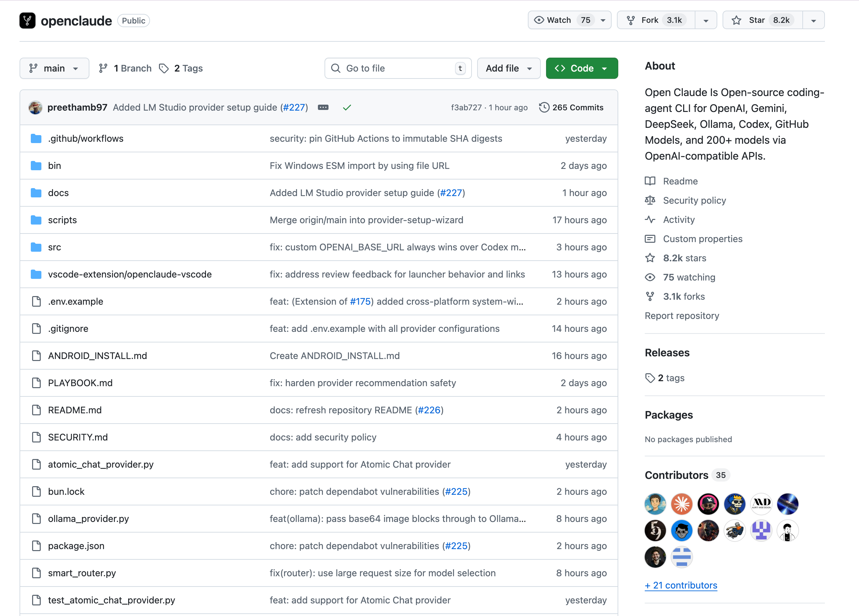The image size is (859, 616).
Task: Open Readme link in About sidebar
Action: [x=680, y=181]
